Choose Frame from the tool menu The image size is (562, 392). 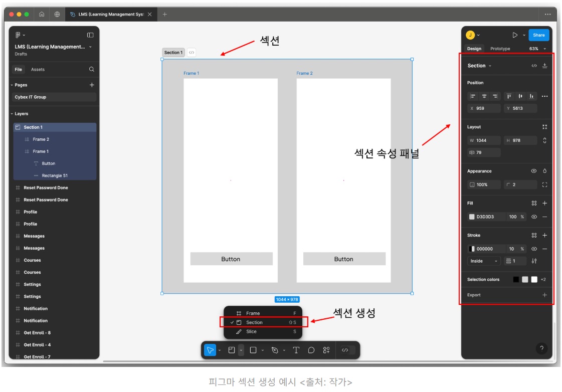point(263,313)
